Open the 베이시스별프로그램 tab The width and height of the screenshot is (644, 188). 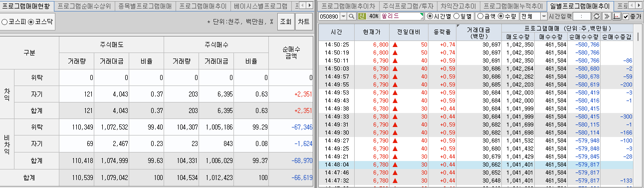pyautogui.click(x=260, y=6)
